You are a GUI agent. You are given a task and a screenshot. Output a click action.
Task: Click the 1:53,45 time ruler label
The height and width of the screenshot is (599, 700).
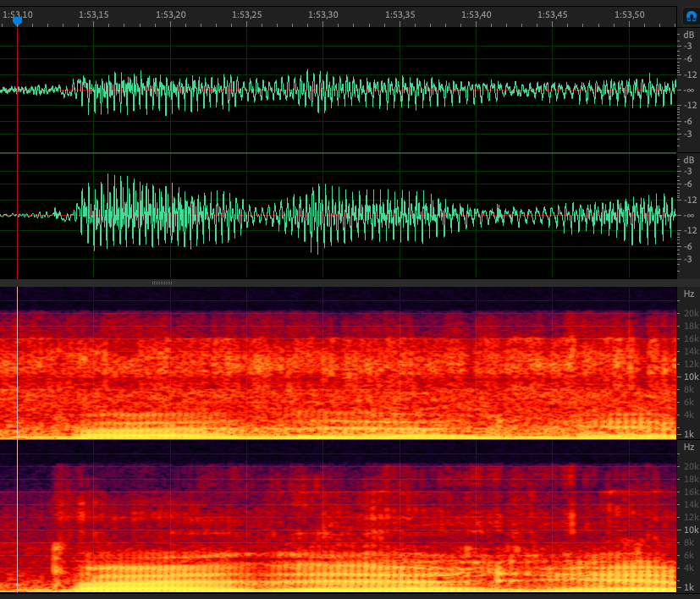(x=552, y=14)
